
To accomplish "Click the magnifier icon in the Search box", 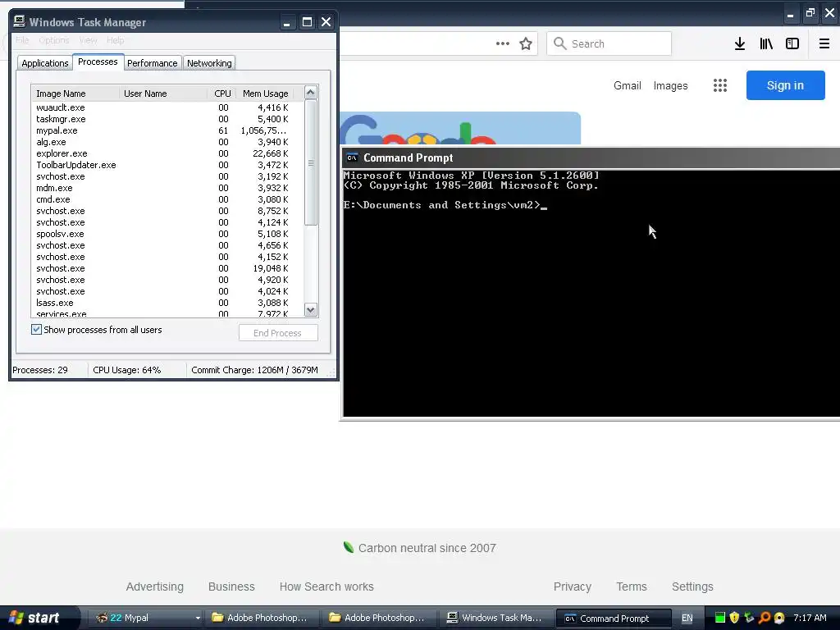I will click(559, 43).
